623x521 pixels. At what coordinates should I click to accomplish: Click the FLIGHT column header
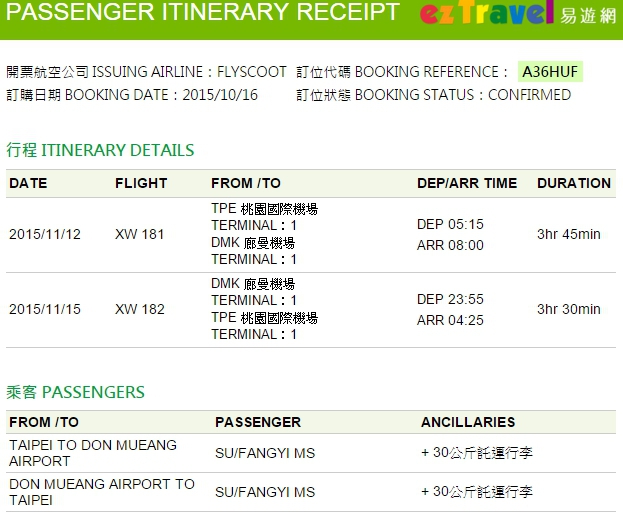click(x=141, y=183)
